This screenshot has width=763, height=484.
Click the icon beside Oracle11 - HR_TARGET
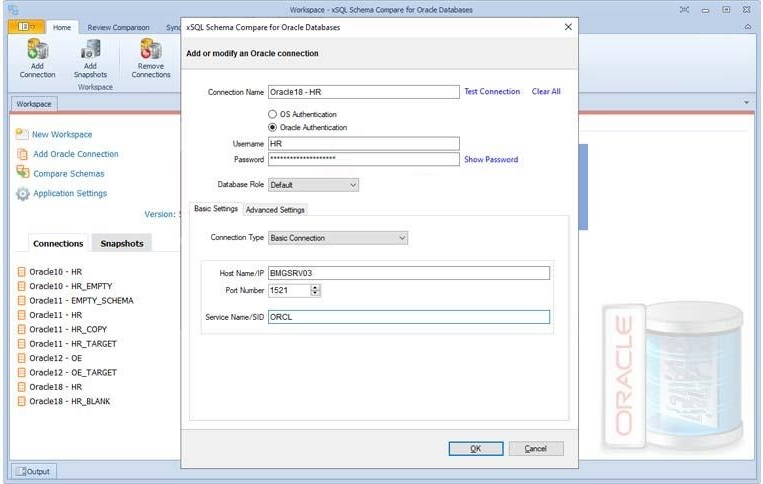point(21,343)
